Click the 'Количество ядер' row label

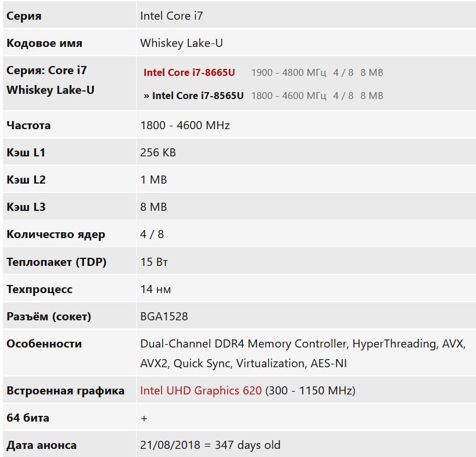(56, 235)
